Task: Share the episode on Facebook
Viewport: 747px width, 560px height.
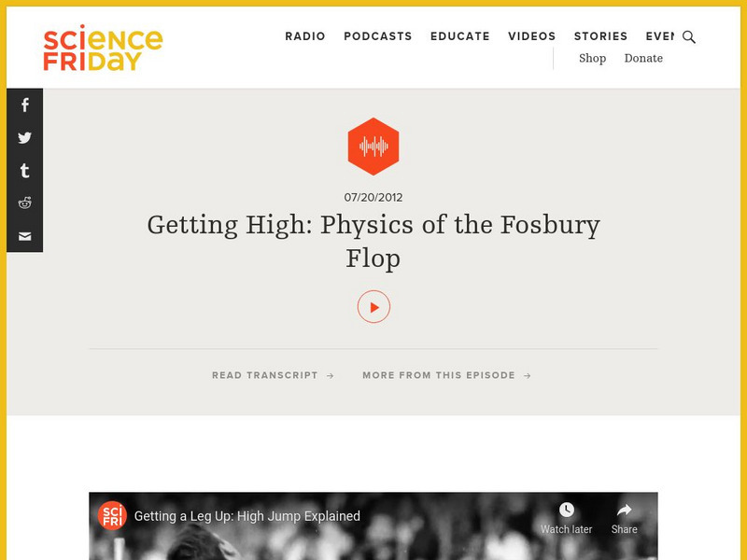Action: pos(23,105)
